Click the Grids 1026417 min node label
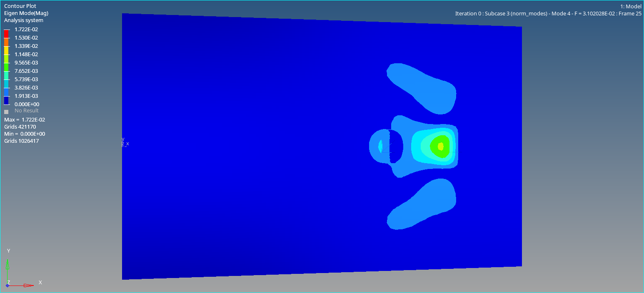This screenshot has height=293, width=644. [x=22, y=141]
